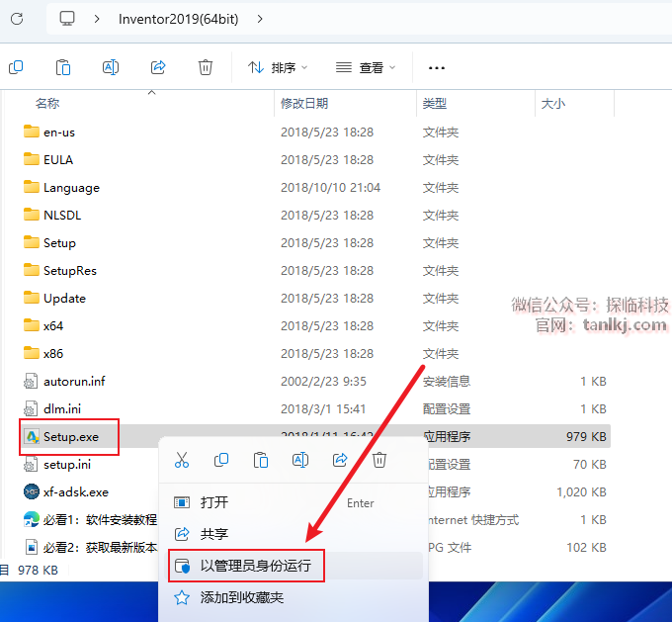Viewport: 672px width, 622px height.
Task: Sort by the 名称 column header
Action: click(x=47, y=104)
